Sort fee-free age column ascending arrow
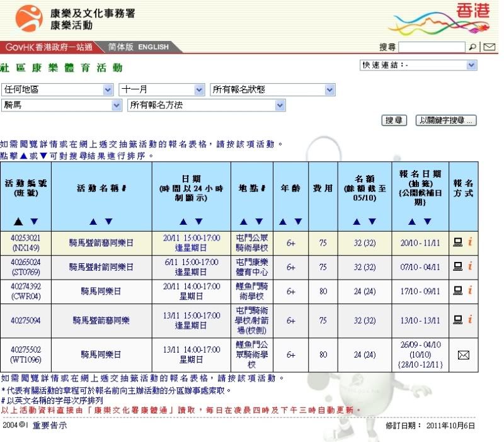504x442 pixels. [283, 222]
